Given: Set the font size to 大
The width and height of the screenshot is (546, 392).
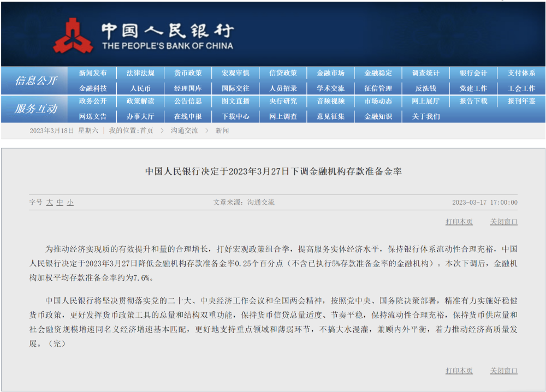Looking at the screenshot, I should pyautogui.click(x=50, y=202).
